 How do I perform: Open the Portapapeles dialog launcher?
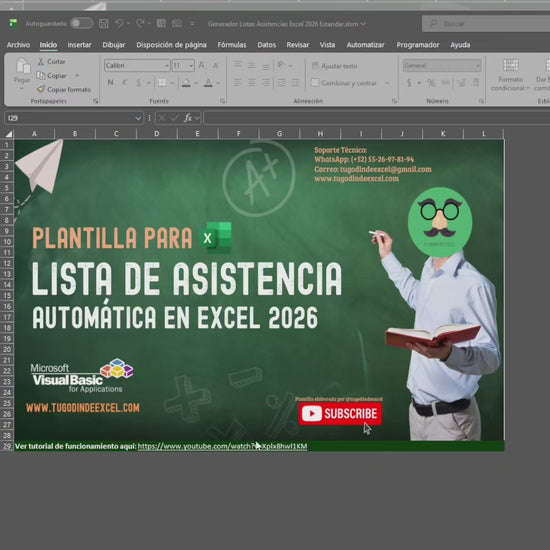(95, 101)
